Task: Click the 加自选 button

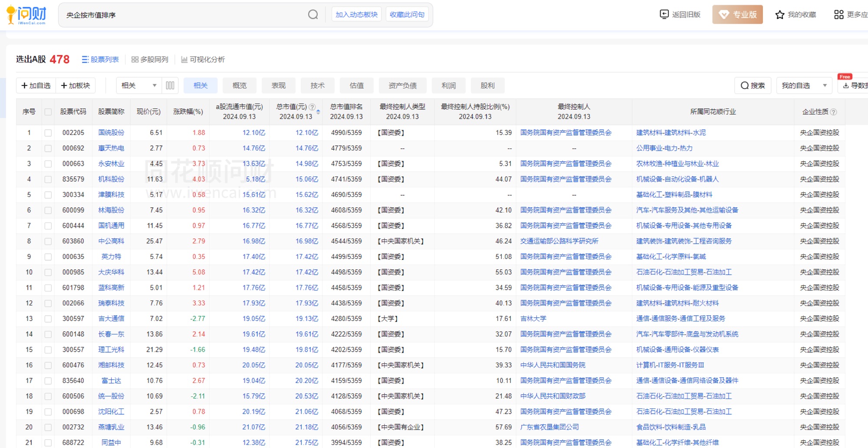Action: coord(36,85)
